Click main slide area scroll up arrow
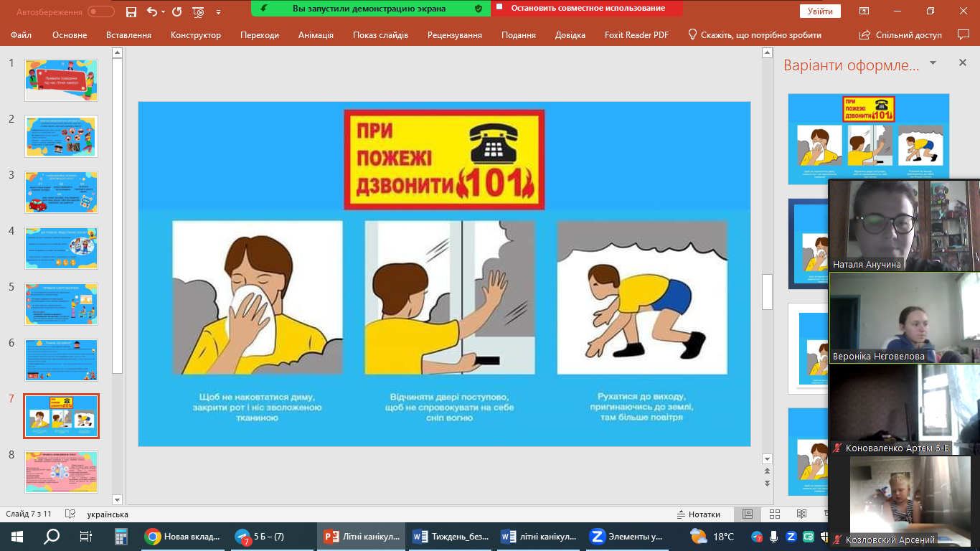Screen dimensions: 980x551 767,52
